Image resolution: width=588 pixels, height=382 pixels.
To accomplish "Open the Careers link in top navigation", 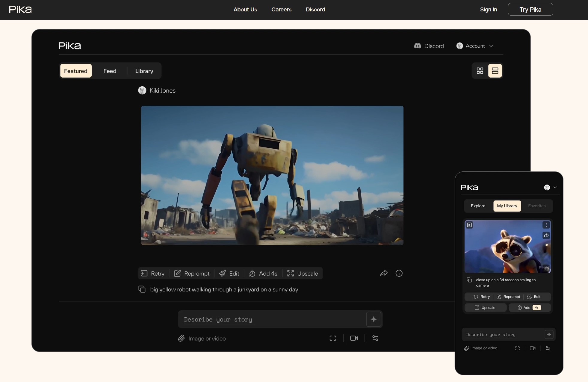I will [x=281, y=10].
